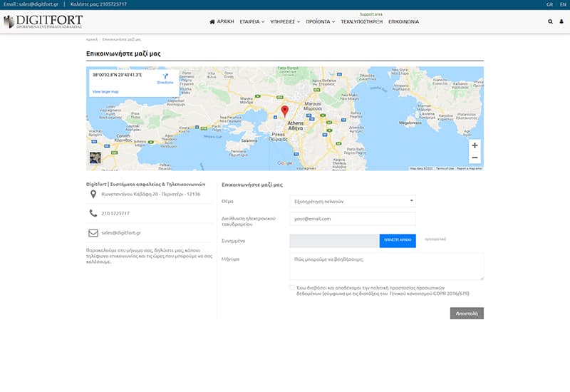This screenshot has height=392, width=570.
Task: Click the envelope email icon
Action: click(93, 233)
